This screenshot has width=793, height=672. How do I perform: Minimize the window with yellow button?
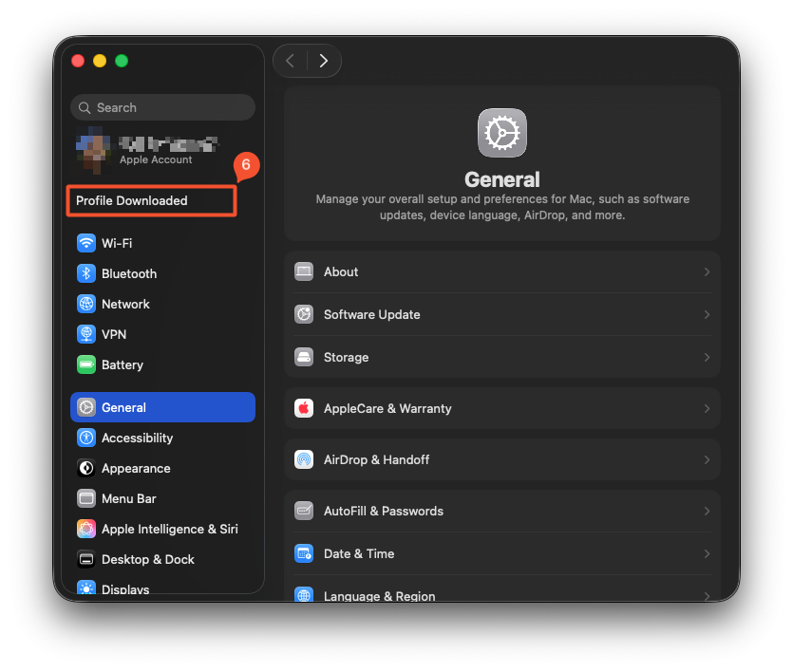coord(100,61)
